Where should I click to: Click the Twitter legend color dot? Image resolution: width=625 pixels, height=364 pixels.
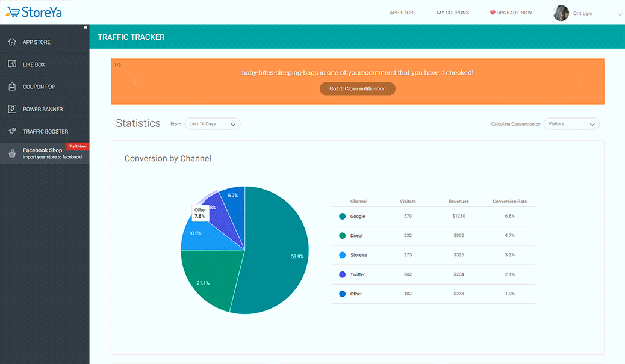pos(342,274)
